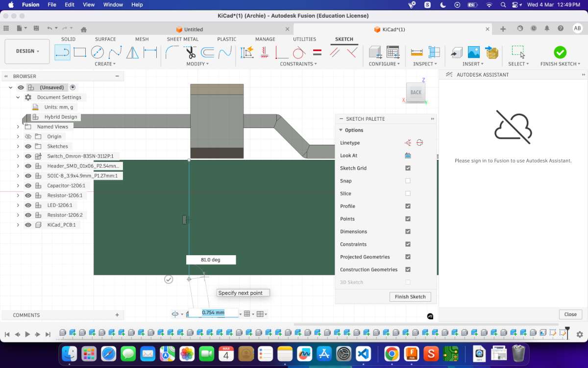Image resolution: width=588 pixels, height=368 pixels.
Task: Open the File menu in menu bar
Action: coord(52,4)
